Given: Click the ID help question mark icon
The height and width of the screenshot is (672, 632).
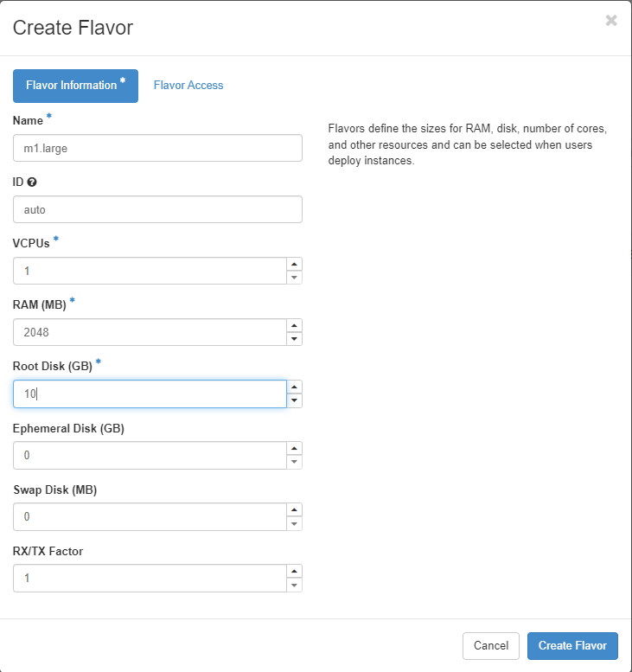Looking at the screenshot, I should [x=32, y=182].
